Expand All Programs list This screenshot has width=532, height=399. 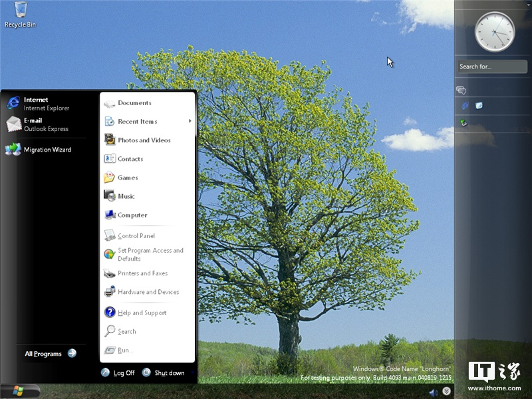click(51, 354)
